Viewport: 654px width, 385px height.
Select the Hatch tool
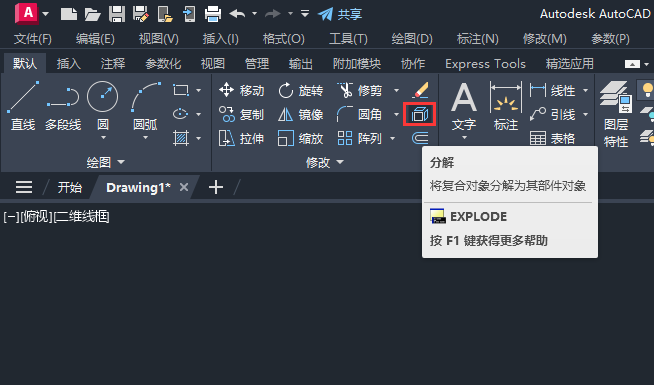[181, 138]
